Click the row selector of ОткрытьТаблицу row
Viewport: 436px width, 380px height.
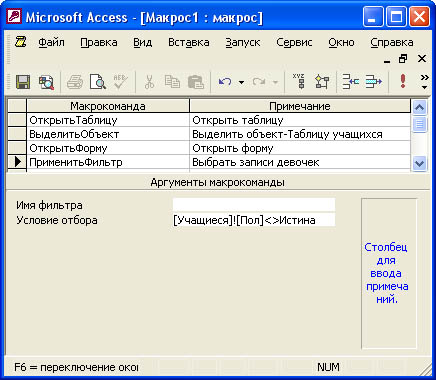17,120
